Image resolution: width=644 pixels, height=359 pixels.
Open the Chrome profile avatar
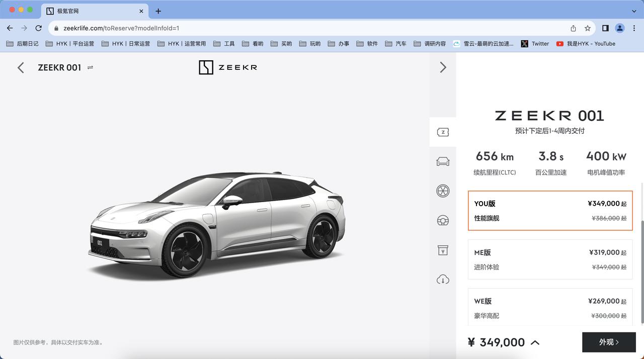[620, 28]
